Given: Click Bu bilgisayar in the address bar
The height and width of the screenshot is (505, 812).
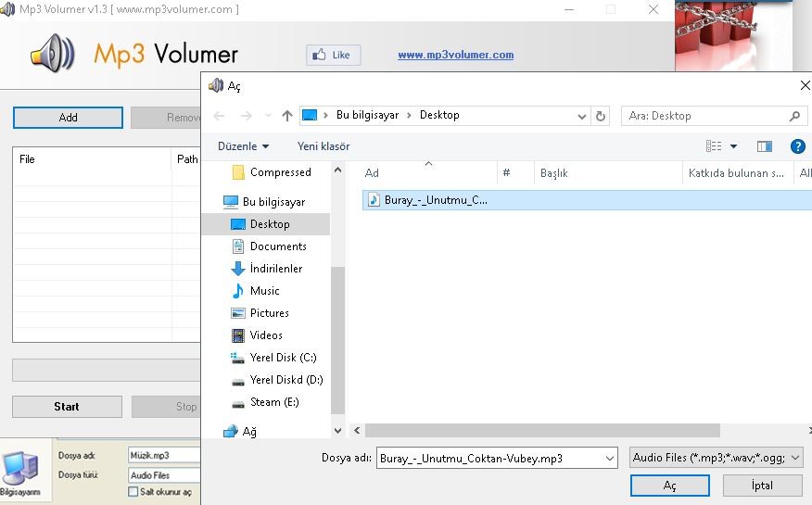Looking at the screenshot, I should click(367, 115).
